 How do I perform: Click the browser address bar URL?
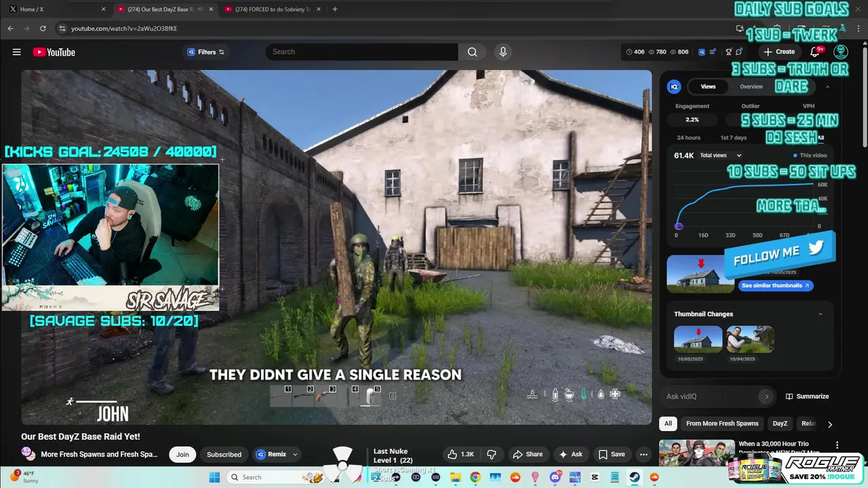coord(124,28)
